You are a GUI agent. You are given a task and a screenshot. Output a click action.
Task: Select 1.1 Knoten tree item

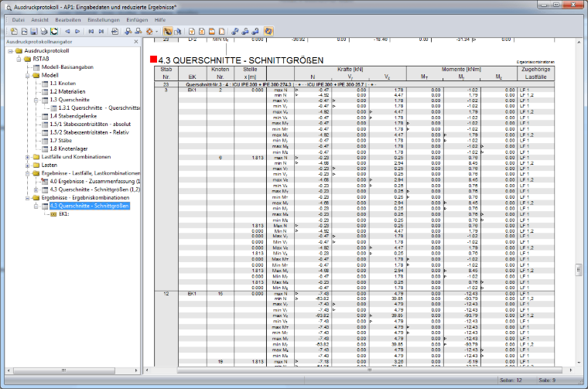pos(63,84)
